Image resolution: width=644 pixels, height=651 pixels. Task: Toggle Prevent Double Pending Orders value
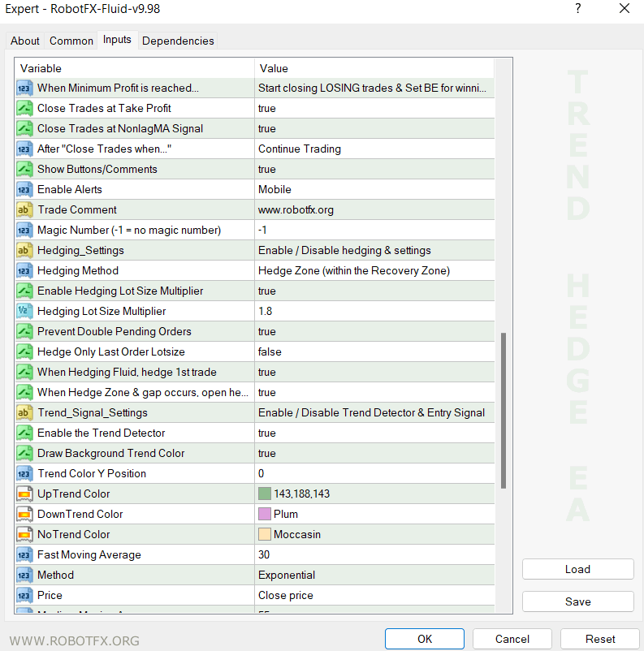(374, 332)
